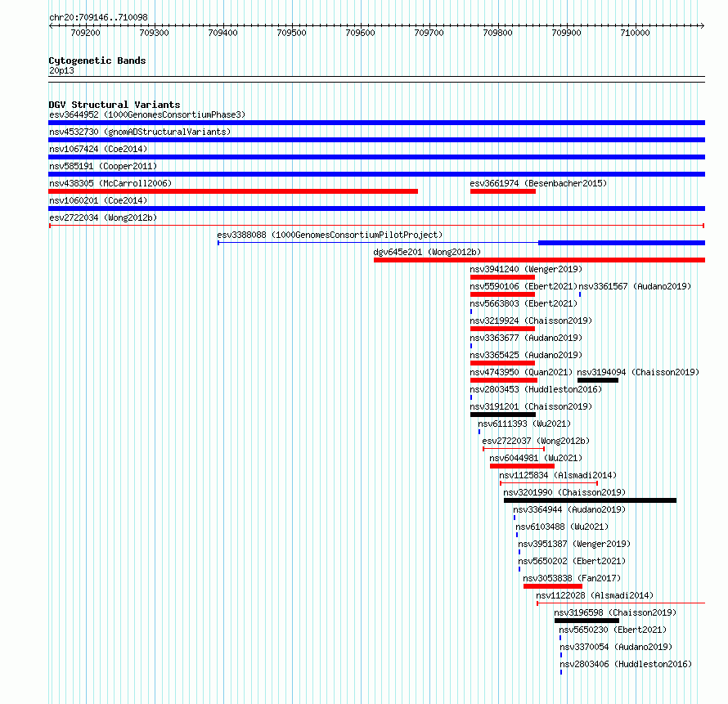Click the nsv438305 (McCarroll2006) label
Viewport: 728px width, 704px height.
[x=110, y=183]
